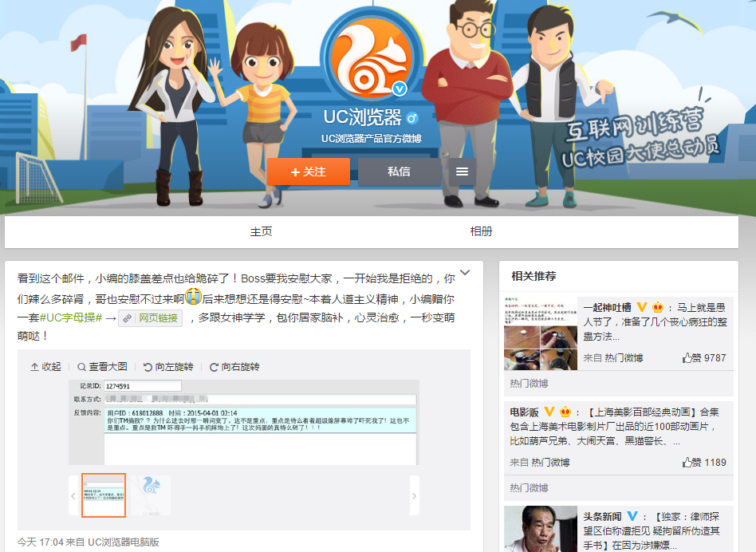756x552 pixels.
Task: Click the male gender icon beside UC浏览器
Action: (411, 117)
